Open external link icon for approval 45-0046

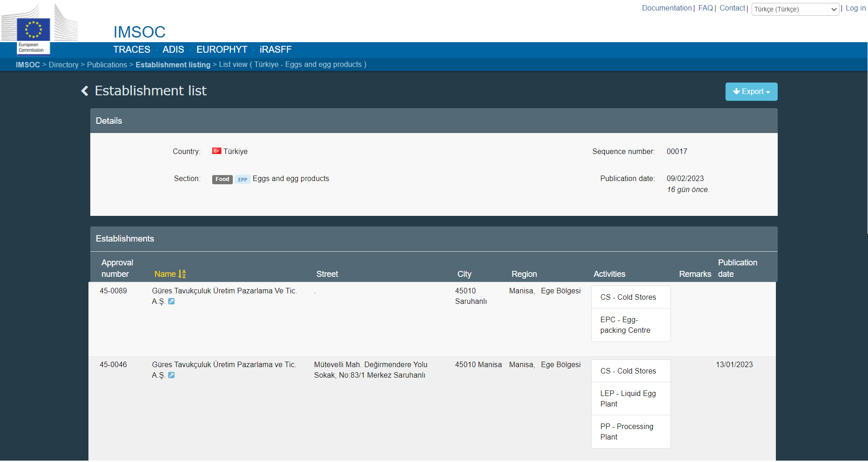pyautogui.click(x=171, y=375)
